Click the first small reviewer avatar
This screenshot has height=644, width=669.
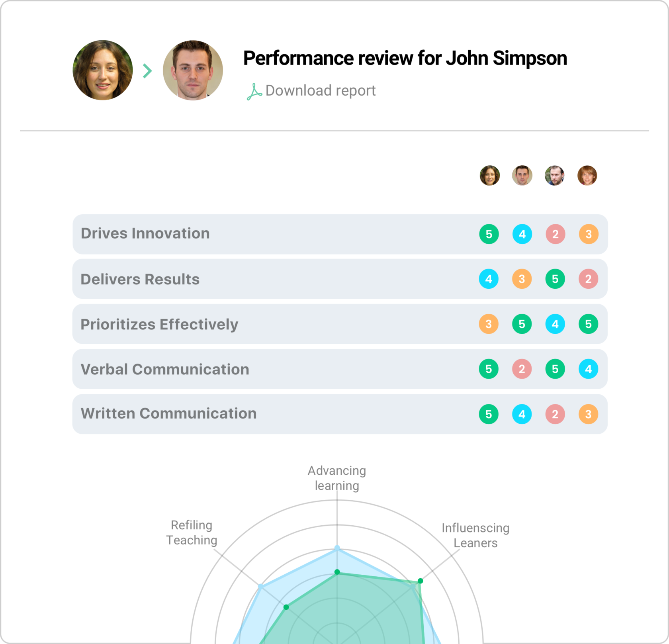489,176
